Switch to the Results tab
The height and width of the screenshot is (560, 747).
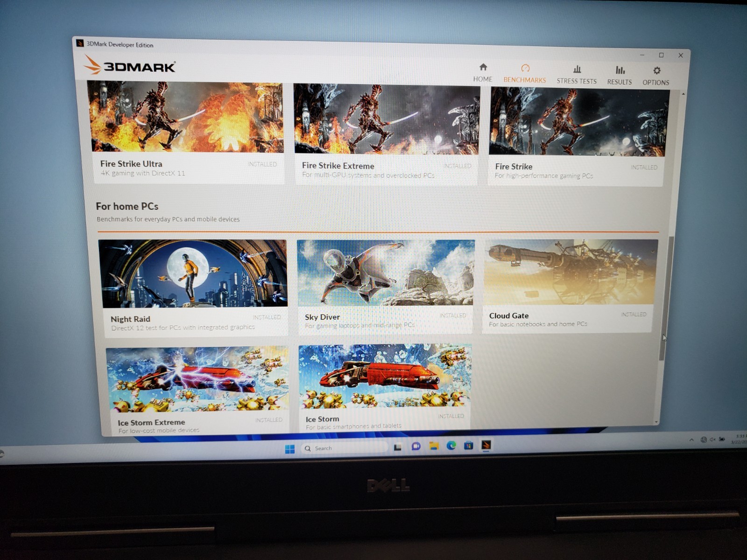(620, 76)
